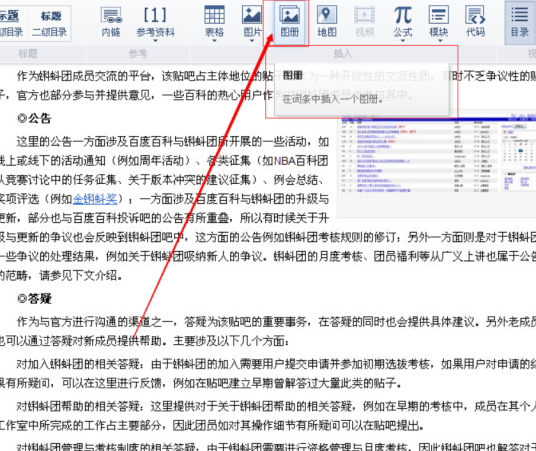
Task: Click the tooltip text 在词条中插入一个图册
Action: point(332,100)
